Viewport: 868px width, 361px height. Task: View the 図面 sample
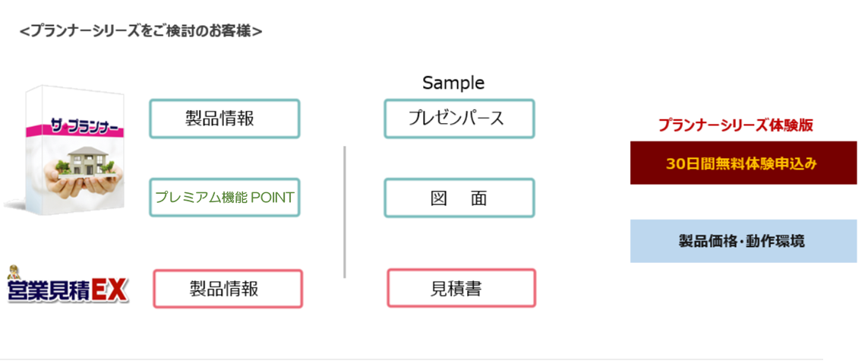459,198
